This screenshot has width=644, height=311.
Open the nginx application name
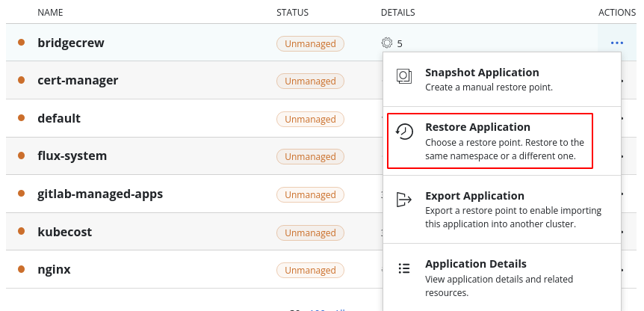(x=54, y=270)
